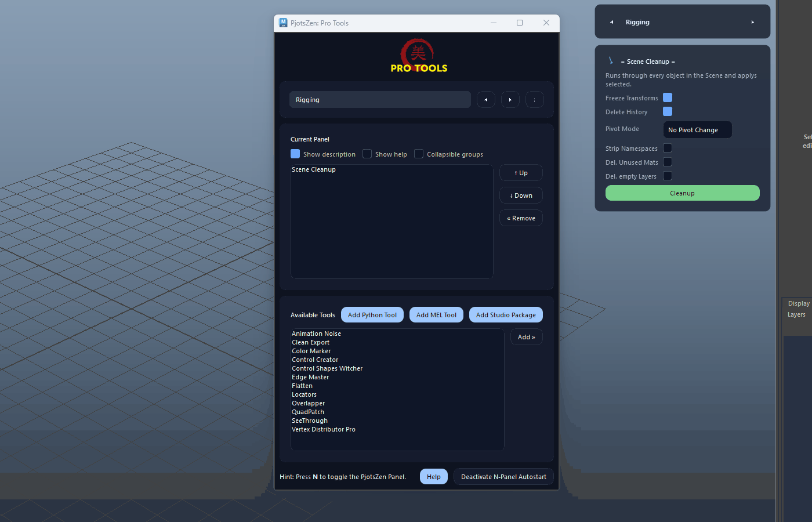
Task: Close the PjotsZen Pro Tools window
Action: pos(546,23)
